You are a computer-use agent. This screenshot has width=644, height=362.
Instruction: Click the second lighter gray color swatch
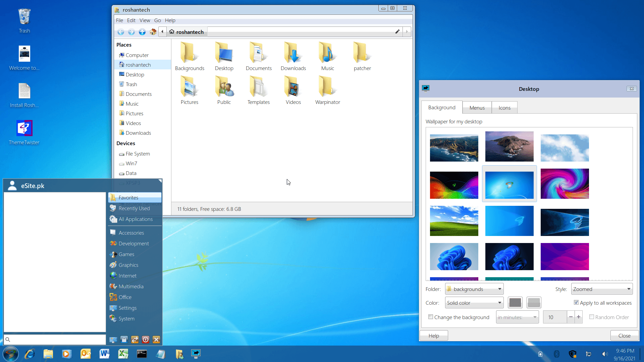(x=534, y=303)
